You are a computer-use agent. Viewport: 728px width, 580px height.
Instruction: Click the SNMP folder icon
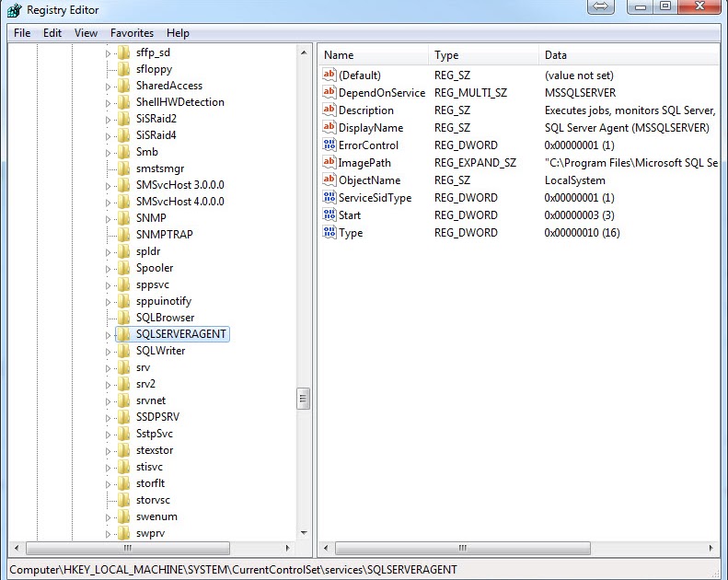tap(123, 218)
